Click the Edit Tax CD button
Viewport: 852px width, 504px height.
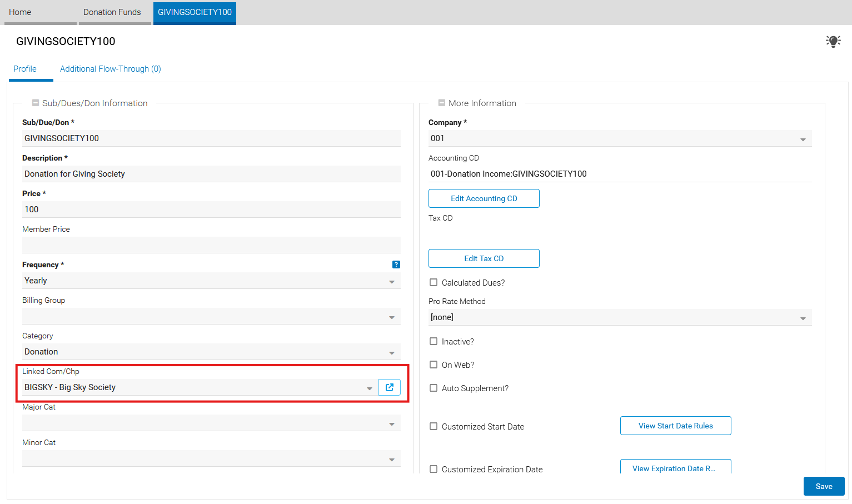coord(484,258)
